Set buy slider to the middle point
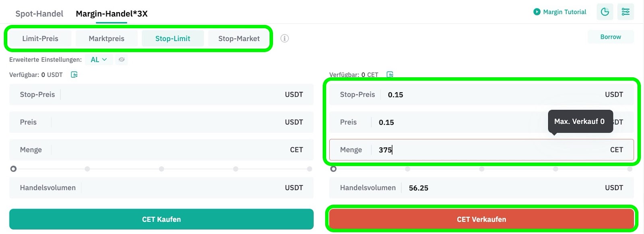The image size is (644, 234). tap(161, 169)
